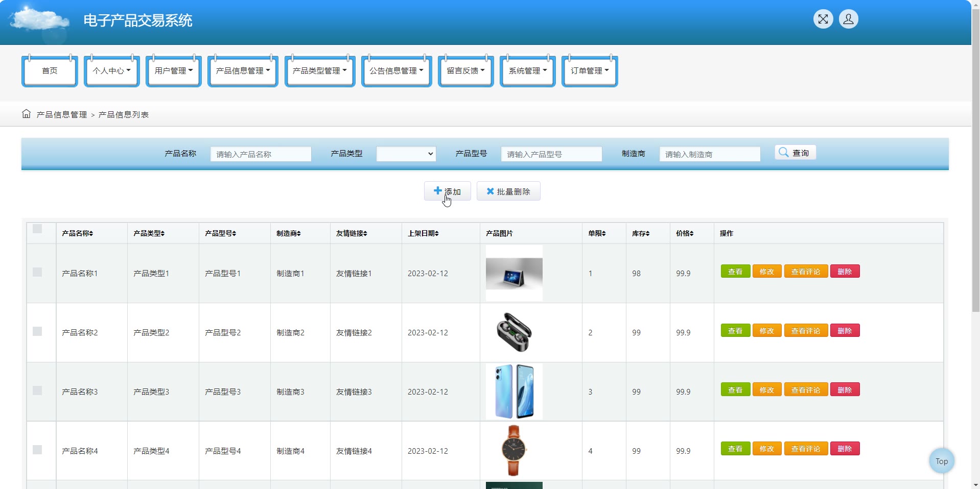Expand the 用户管理 menu
This screenshot has width=980, height=489.
click(x=174, y=71)
